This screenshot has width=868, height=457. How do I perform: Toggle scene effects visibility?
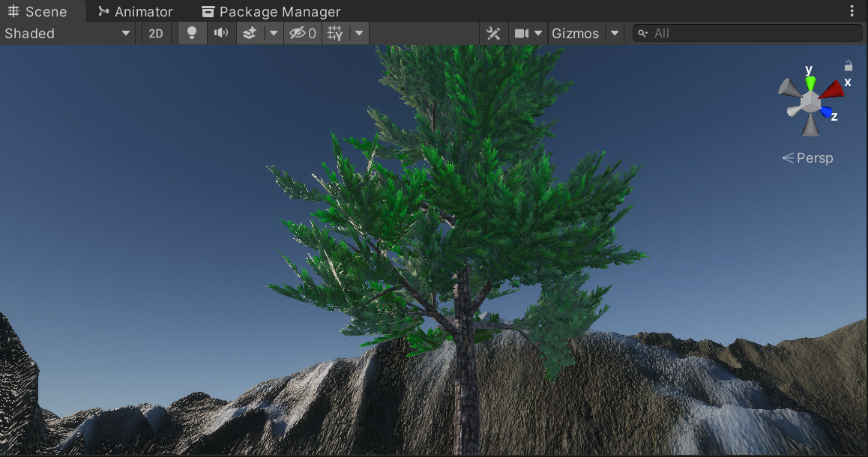[250, 33]
